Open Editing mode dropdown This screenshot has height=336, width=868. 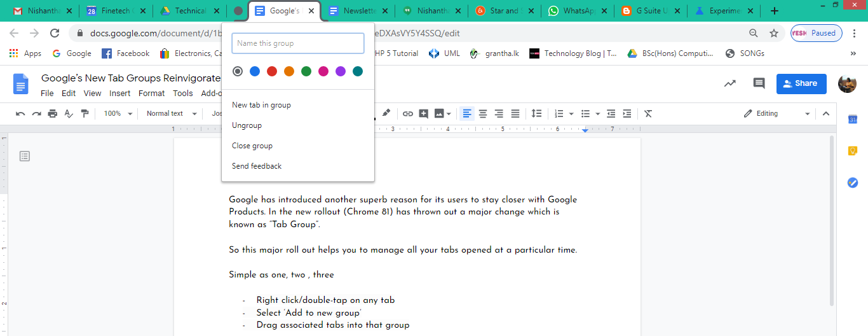point(777,114)
